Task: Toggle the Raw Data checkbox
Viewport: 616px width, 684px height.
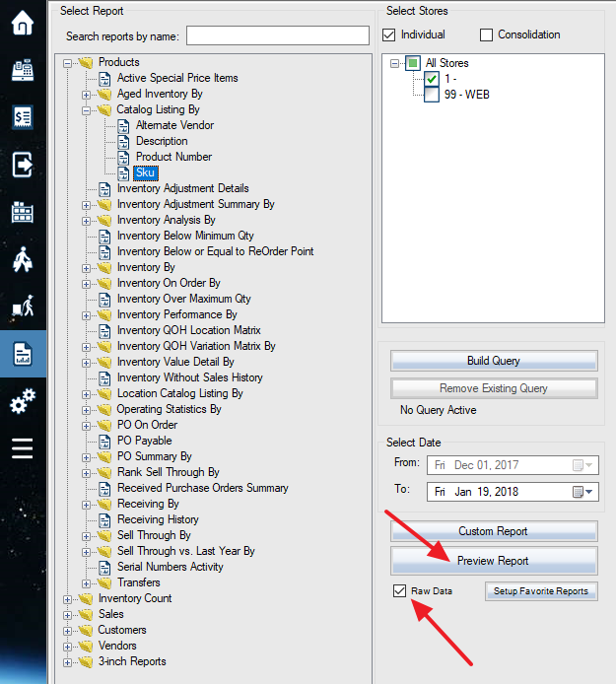Action: 399,591
